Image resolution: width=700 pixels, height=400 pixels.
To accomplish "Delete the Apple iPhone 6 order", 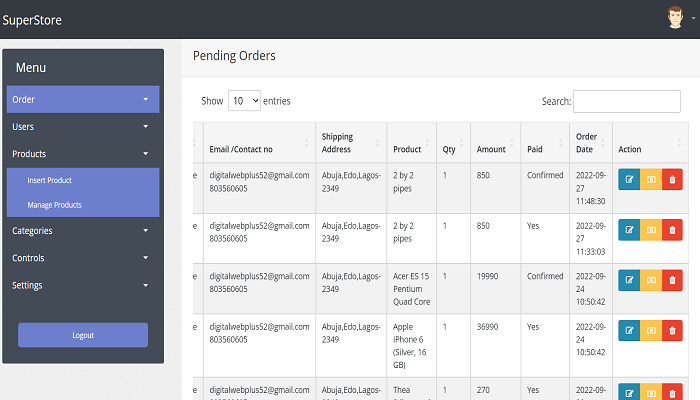I will click(x=672, y=330).
